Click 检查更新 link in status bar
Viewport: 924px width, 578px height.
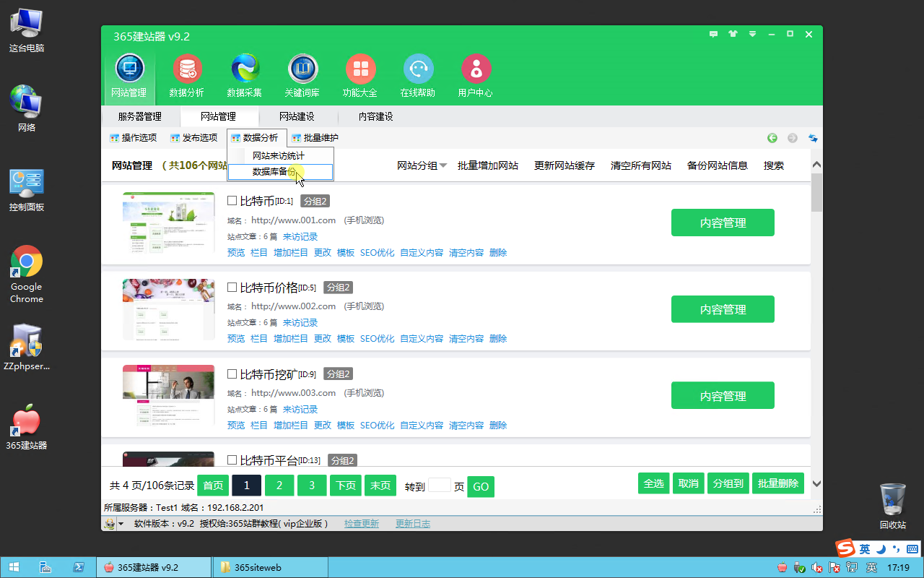(x=362, y=524)
